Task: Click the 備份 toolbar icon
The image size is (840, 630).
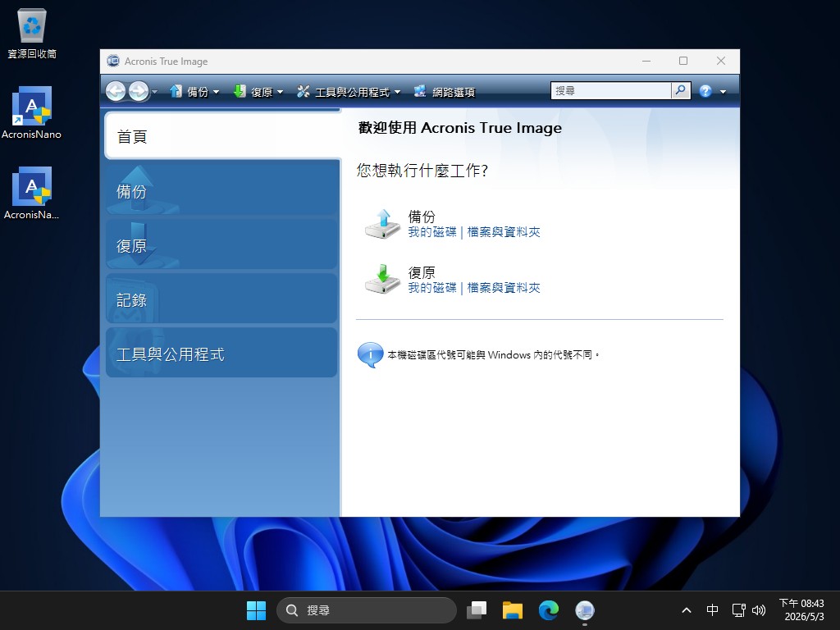Action: [176, 92]
